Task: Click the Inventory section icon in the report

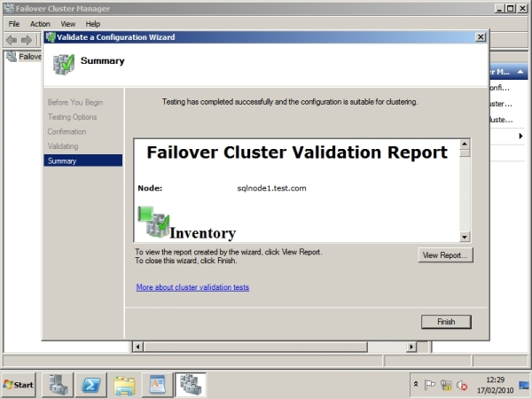Action: pyautogui.click(x=153, y=222)
